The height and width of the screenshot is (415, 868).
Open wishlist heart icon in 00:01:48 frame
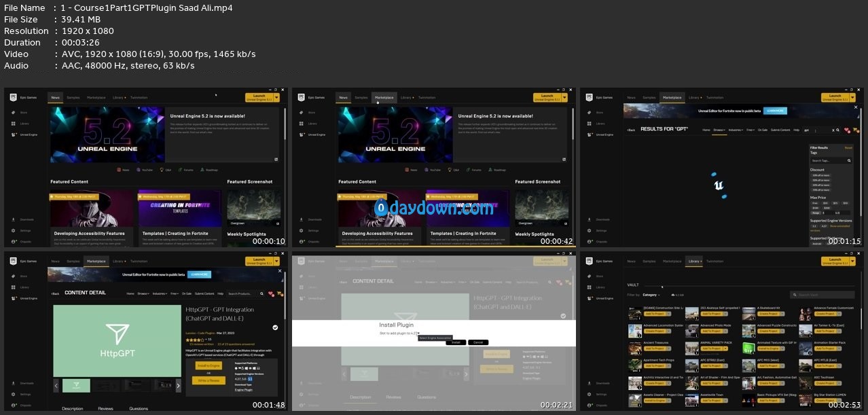pos(271,293)
